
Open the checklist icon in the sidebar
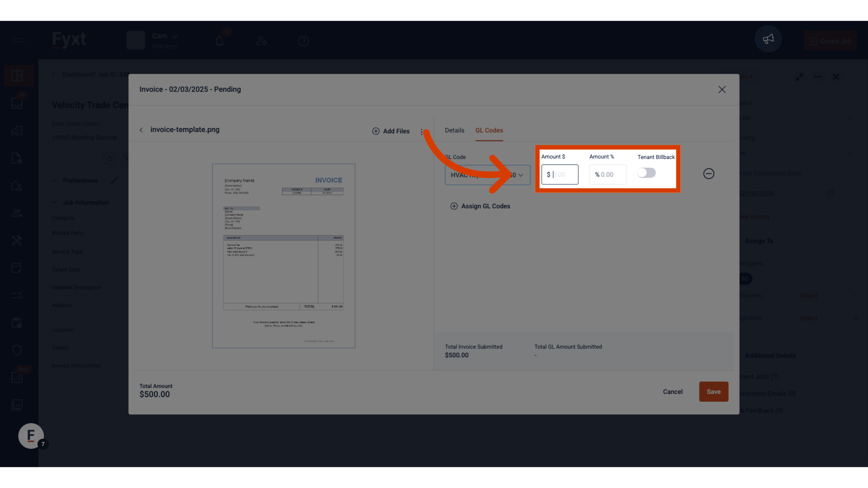[x=17, y=296]
